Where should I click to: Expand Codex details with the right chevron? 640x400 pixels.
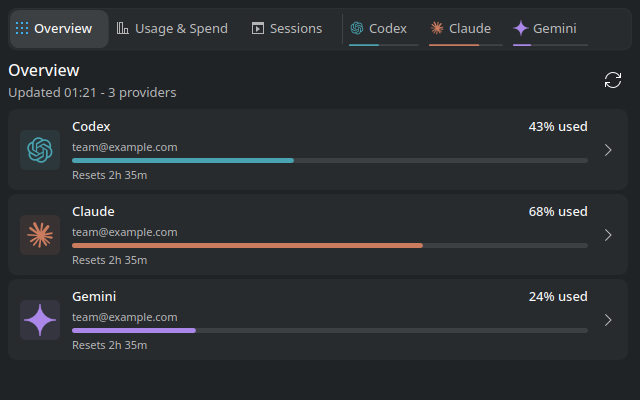[x=608, y=150]
